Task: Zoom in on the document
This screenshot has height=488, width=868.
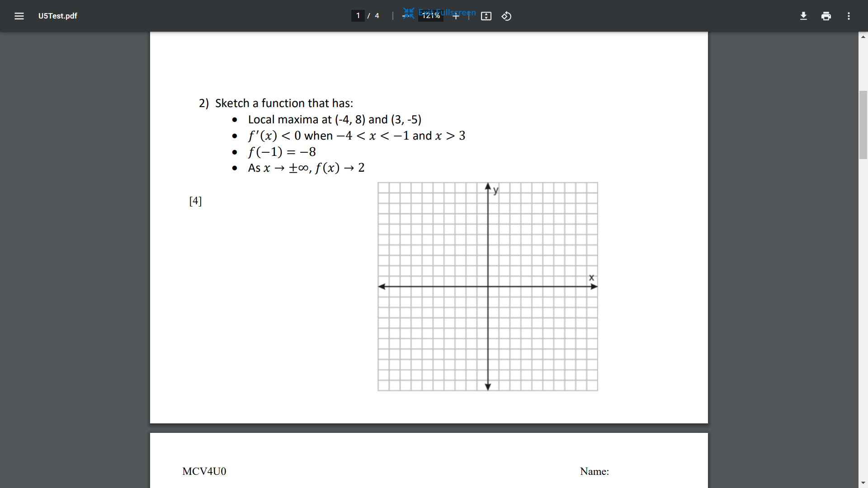Action: click(x=456, y=16)
